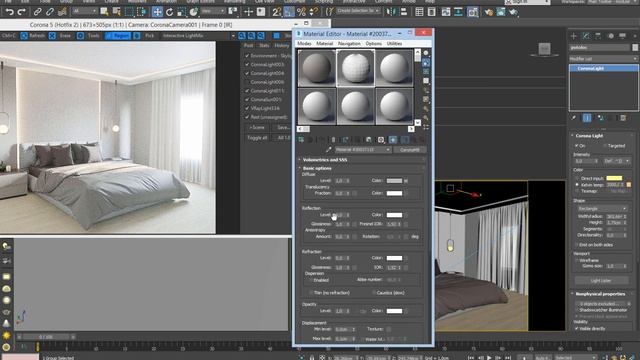This screenshot has height=360, width=640.
Task: Click the Redo arrow in main toolbar
Action: pyautogui.click(x=22, y=12)
